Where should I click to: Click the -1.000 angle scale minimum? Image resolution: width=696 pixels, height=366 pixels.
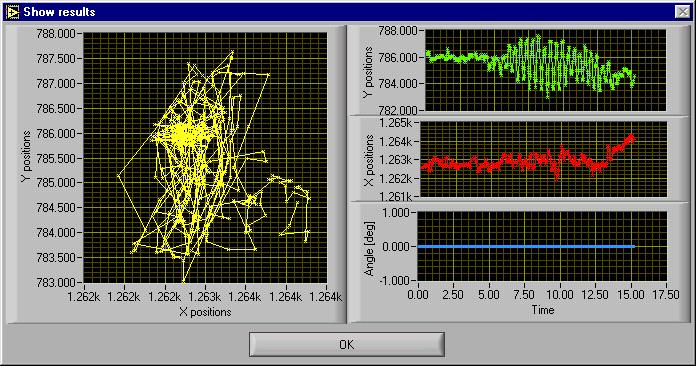pos(394,281)
